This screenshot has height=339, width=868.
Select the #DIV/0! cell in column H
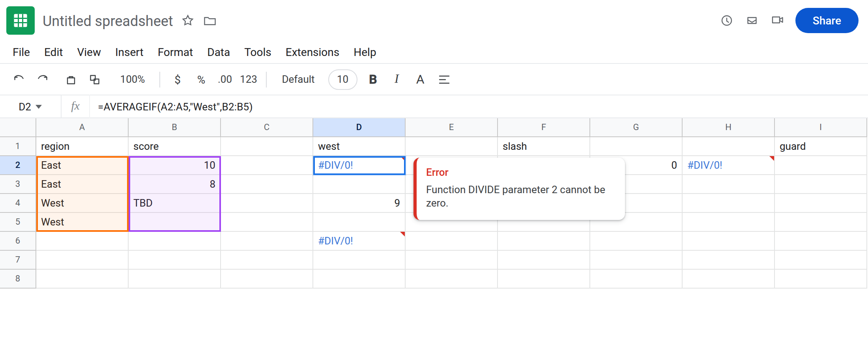pos(728,165)
